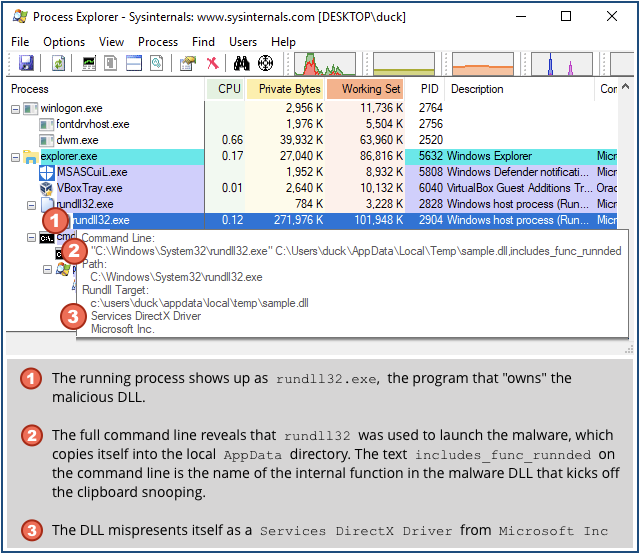Image resolution: width=640 pixels, height=554 pixels.
Task: Click the Windows Explorer description text
Action: pyautogui.click(x=489, y=156)
